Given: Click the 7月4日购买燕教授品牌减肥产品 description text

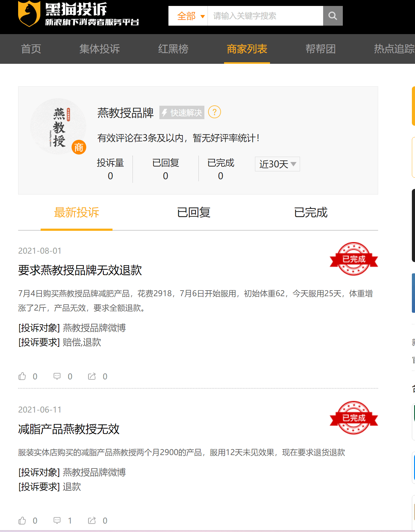Looking at the screenshot, I should pyautogui.click(x=195, y=301).
